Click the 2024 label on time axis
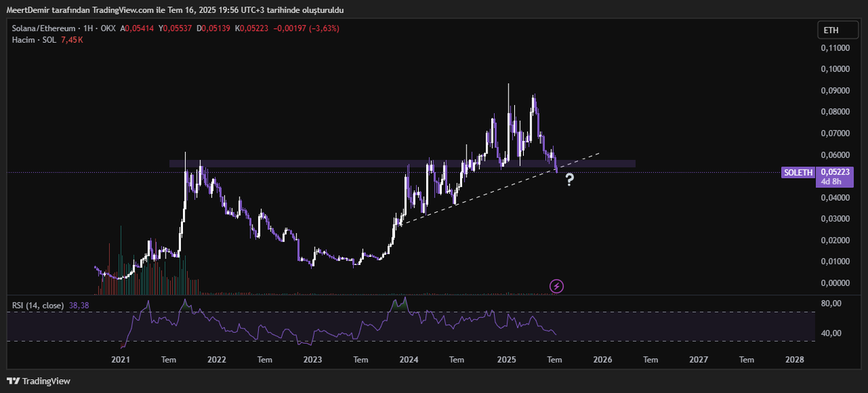 pyautogui.click(x=409, y=359)
